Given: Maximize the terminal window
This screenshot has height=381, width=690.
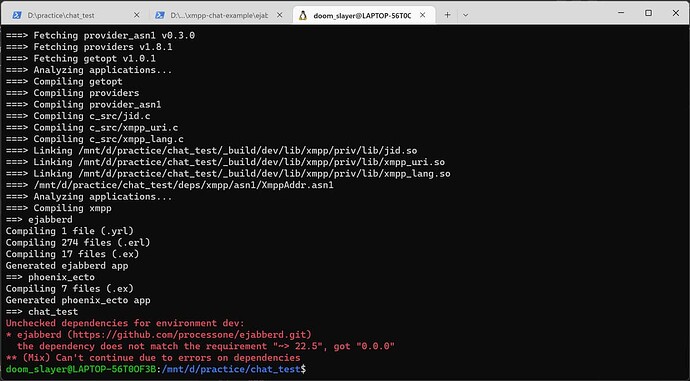Looking at the screenshot, I should pos(648,13).
